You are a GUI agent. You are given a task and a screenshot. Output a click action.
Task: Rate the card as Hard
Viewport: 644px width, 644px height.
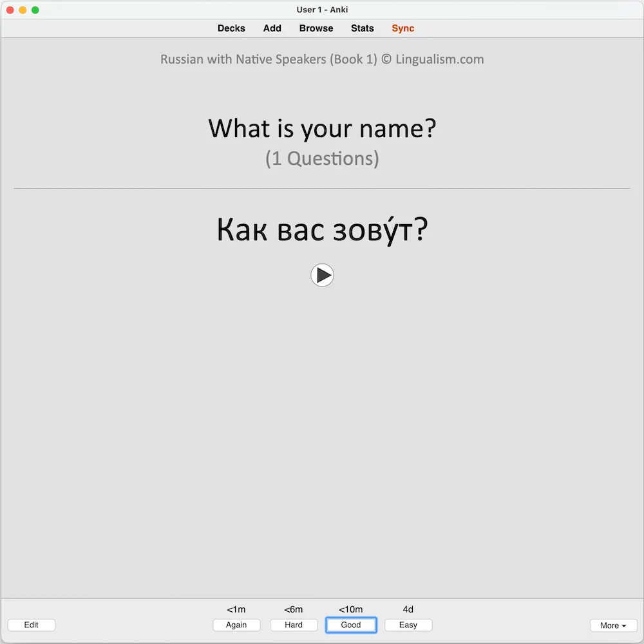pyautogui.click(x=294, y=625)
